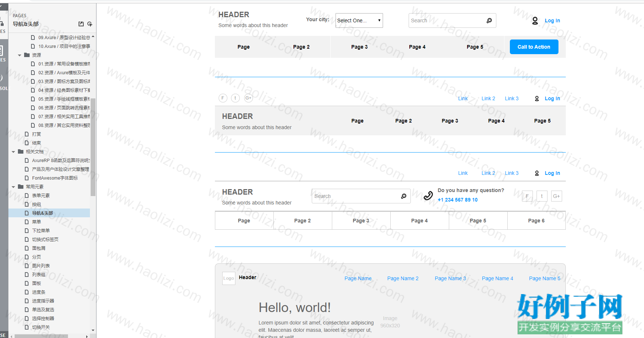The height and width of the screenshot is (338, 644).
Task: Click the square F social button
Action: point(527,196)
